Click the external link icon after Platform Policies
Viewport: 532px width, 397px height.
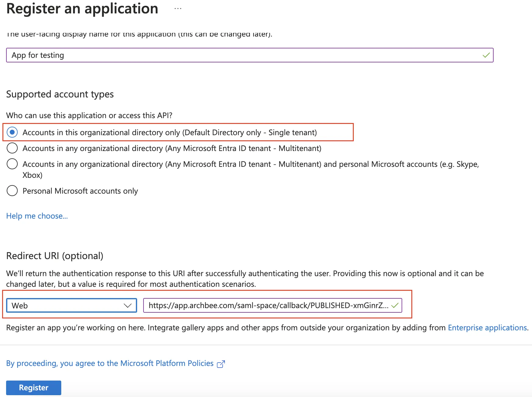pos(221,364)
